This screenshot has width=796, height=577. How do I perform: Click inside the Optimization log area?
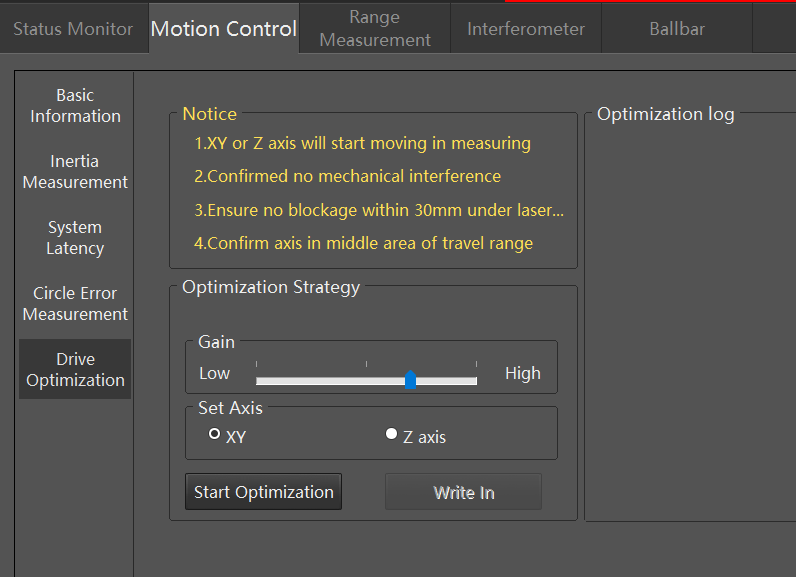pos(690,320)
